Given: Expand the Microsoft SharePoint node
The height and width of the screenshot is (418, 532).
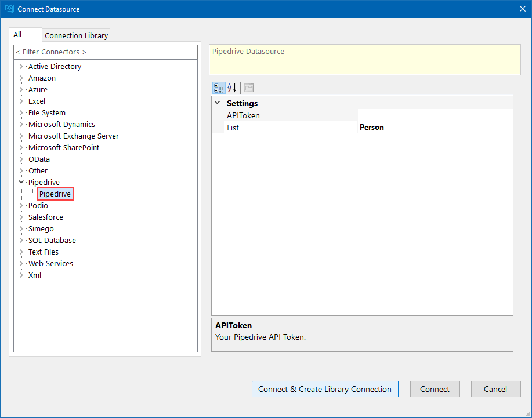Looking at the screenshot, I should 21,147.
